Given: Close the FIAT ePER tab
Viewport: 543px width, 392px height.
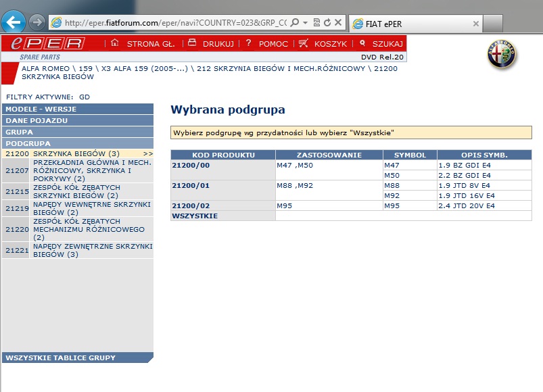Looking at the screenshot, I should pos(476,24).
